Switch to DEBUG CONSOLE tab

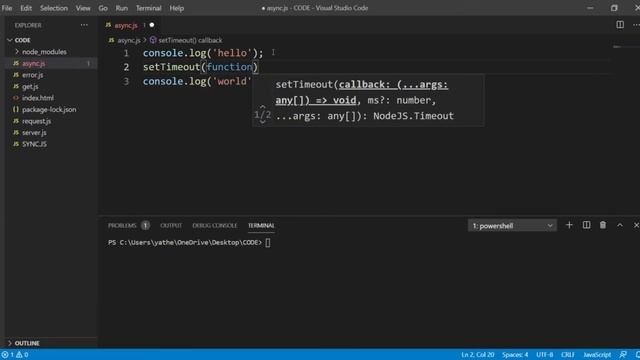point(215,225)
